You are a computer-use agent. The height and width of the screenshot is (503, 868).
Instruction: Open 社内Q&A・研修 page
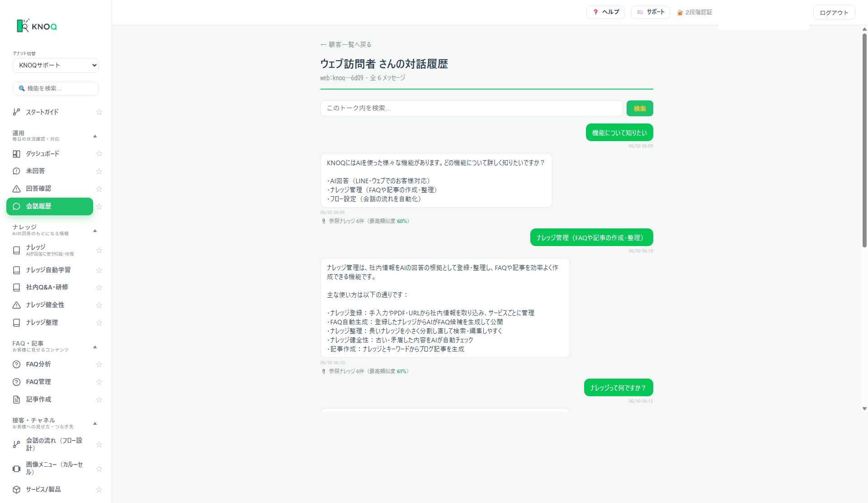click(50, 287)
